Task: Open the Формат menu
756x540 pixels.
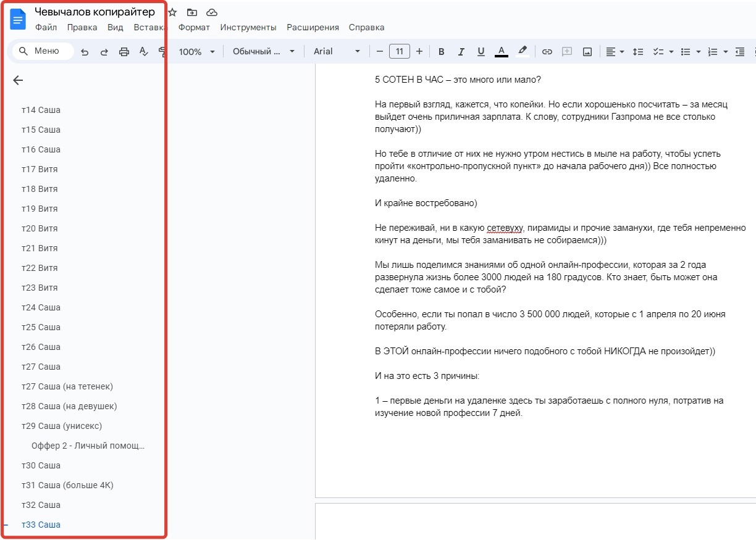Action: click(x=194, y=27)
